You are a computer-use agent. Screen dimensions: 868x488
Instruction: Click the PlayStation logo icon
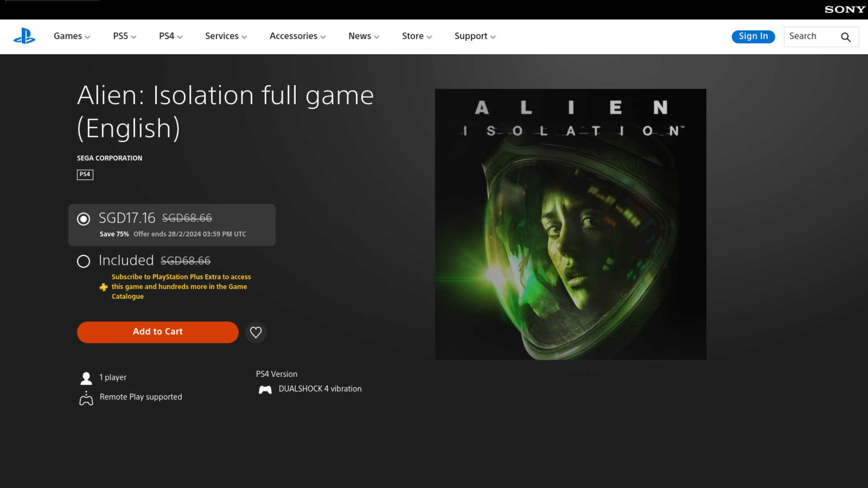click(24, 36)
